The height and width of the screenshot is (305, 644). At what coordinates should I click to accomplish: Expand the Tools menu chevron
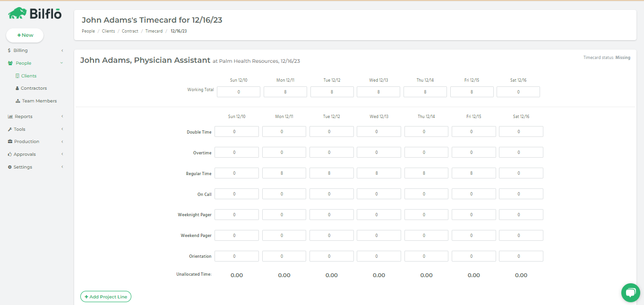click(62, 129)
